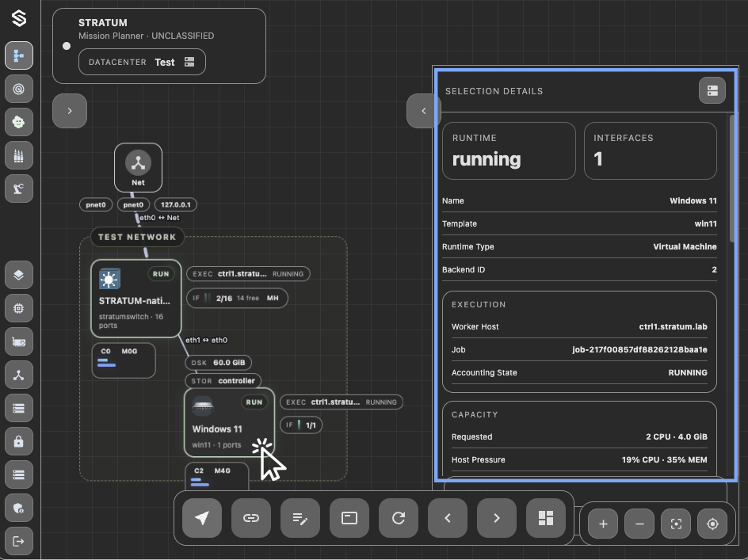748x560 pixels.
Task: Click the refresh tool in bottom toolbar
Action: tap(399, 518)
